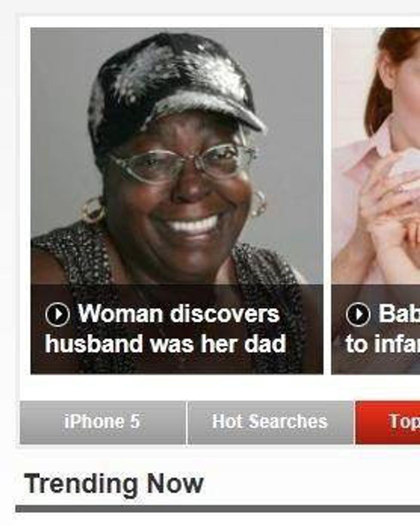
Task: Click the play icon beside the 'Bab' headline
Action: tap(358, 315)
